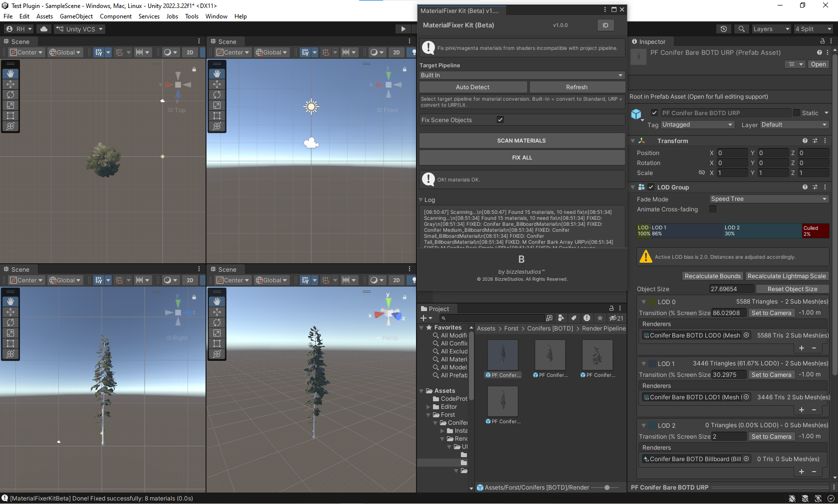Click the save-search star button in the Project toolbar
The width and height of the screenshot is (838, 504).
click(600, 318)
